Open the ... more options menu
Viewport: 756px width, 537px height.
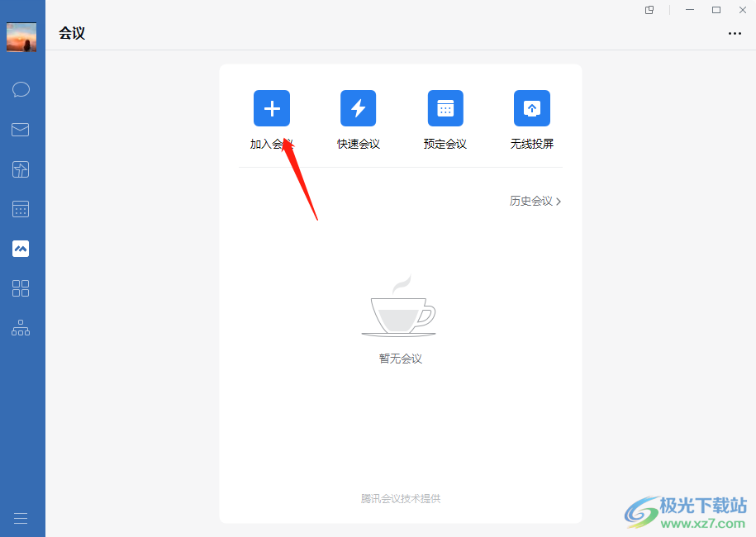tap(735, 33)
